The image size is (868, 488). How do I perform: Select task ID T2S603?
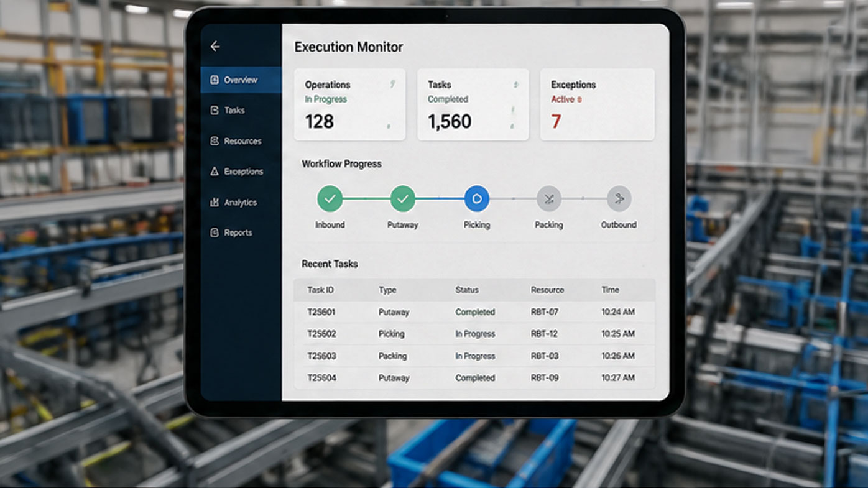321,356
